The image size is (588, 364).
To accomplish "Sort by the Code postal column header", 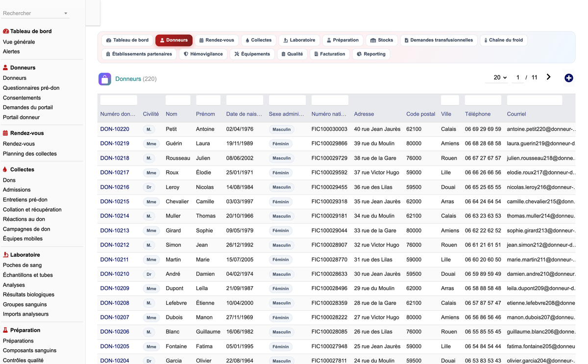I will click(421, 114).
